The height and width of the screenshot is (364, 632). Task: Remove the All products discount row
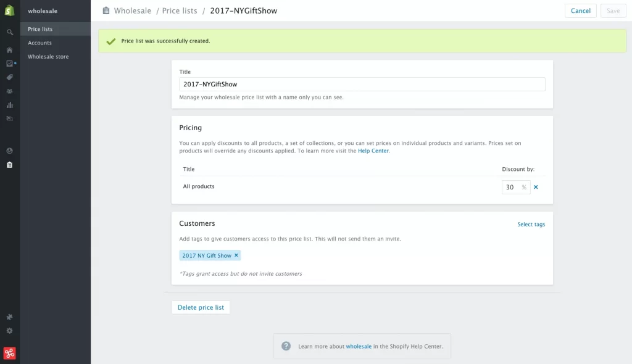pyautogui.click(x=536, y=187)
